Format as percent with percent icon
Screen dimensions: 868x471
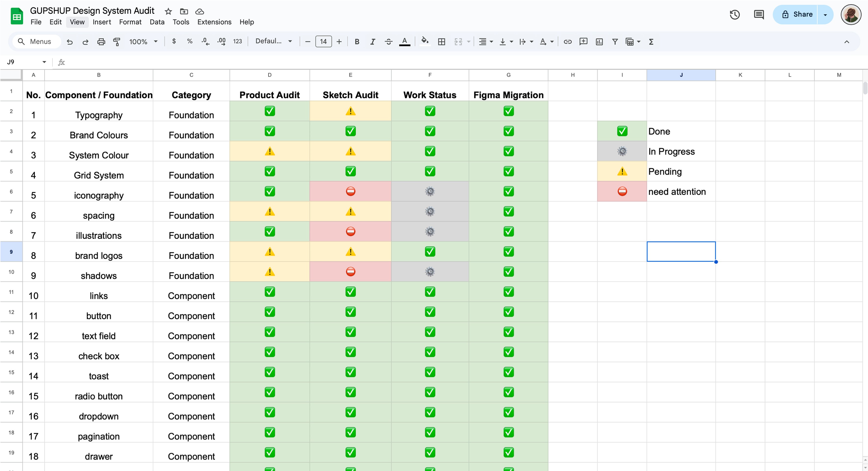[190, 41]
